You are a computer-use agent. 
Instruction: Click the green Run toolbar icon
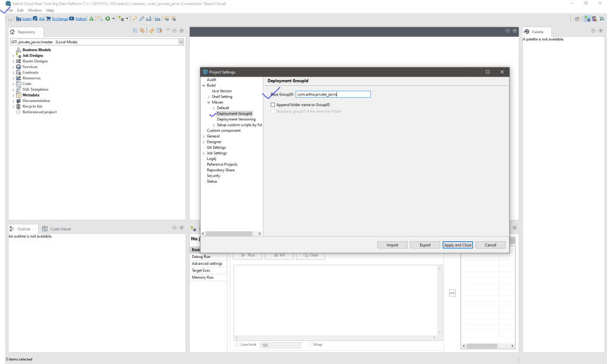point(107,18)
